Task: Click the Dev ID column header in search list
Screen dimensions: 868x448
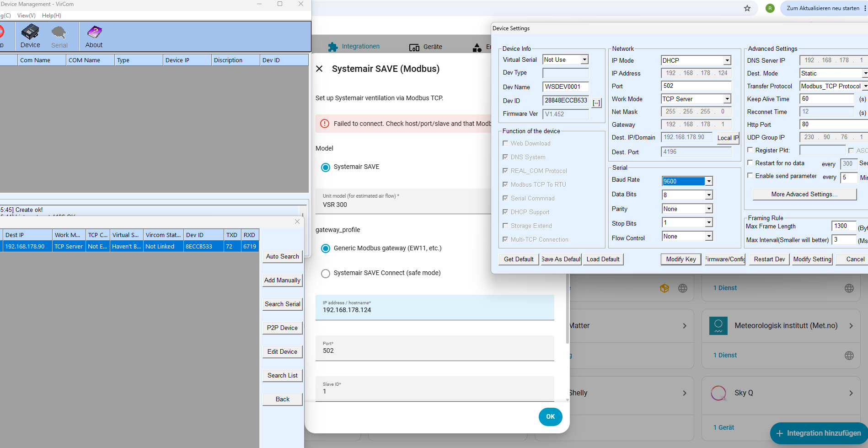Action: [204, 235]
